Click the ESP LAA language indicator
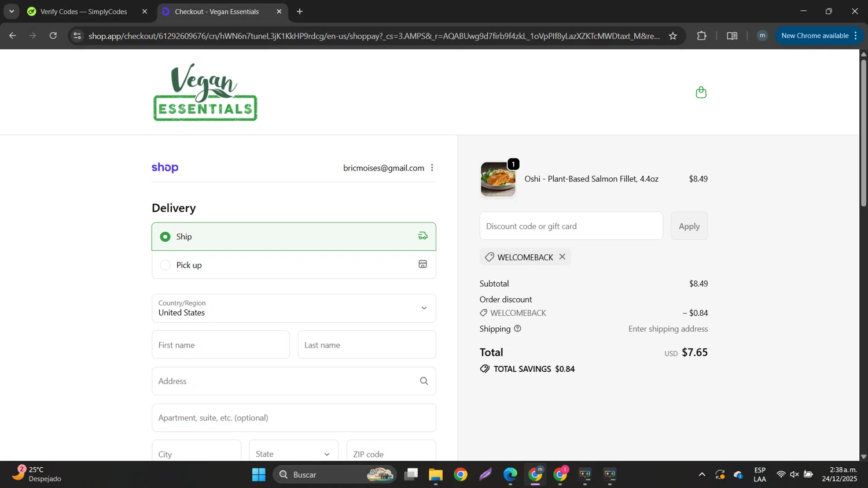Image resolution: width=868 pixels, height=488 pixels. click(760, 474)
